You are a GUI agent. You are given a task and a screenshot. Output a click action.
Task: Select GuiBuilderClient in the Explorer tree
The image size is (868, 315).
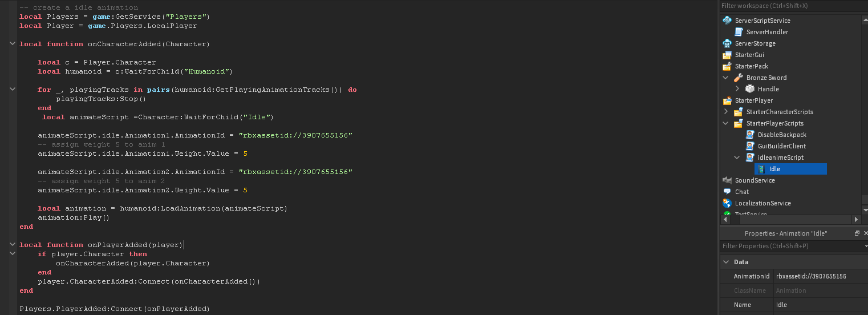[782, 146]
